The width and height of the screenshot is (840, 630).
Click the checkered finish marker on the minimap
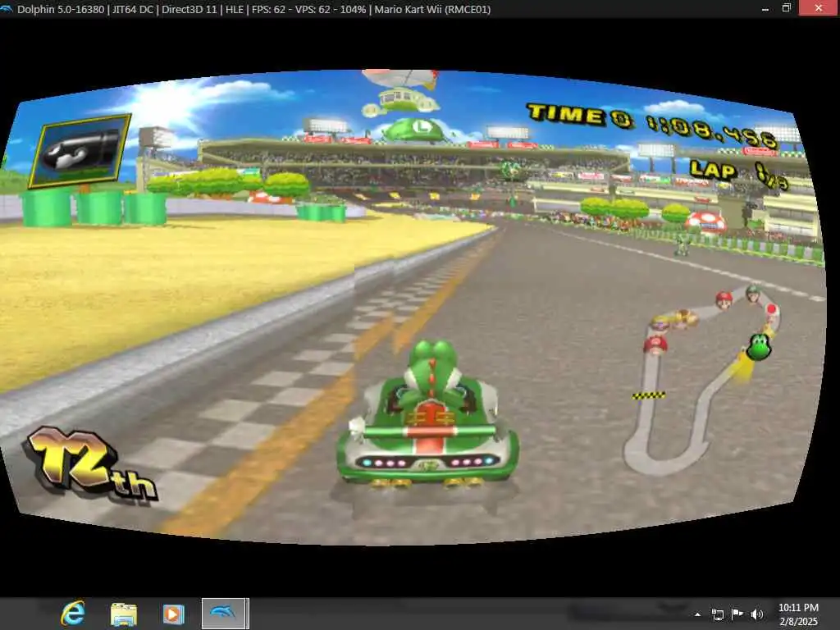[649, 395]
